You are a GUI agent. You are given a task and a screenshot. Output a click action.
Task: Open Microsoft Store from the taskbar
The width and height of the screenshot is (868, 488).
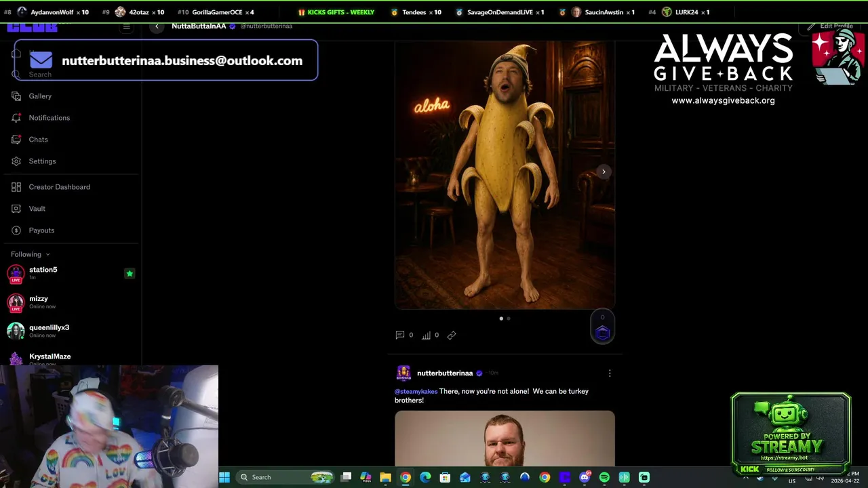tap(445, 477)
